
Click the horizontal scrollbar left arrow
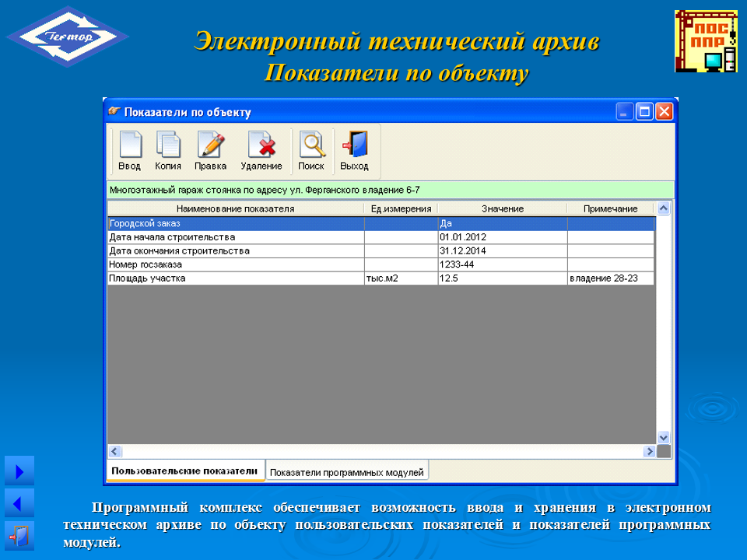(115, 451)
